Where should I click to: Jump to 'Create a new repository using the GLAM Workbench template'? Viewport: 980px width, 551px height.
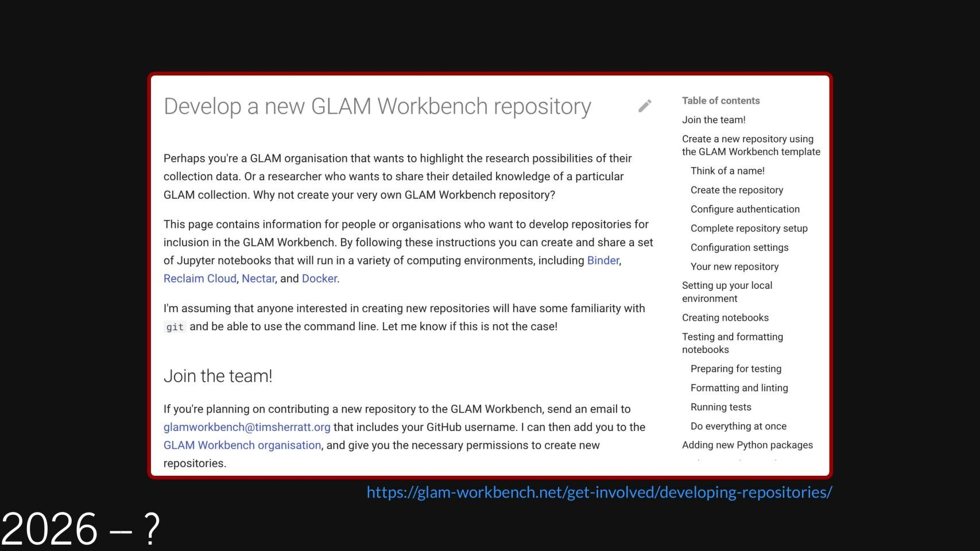click(751, 145)
